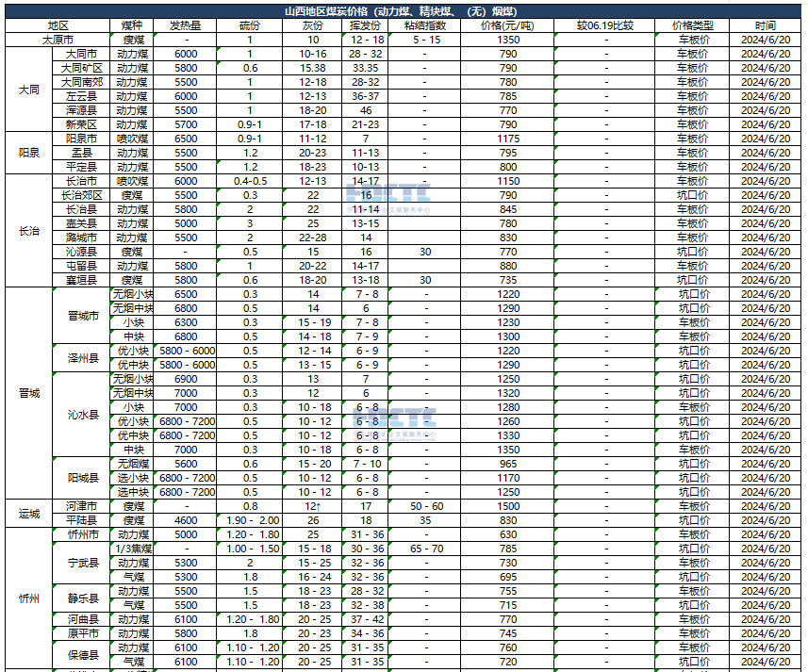Click ash value 15.38

click(312, 68)
